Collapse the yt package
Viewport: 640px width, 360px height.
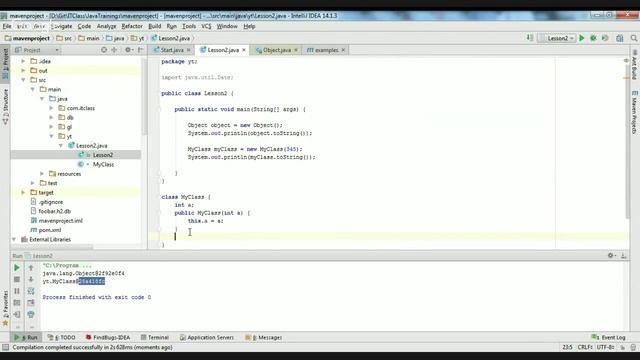coord(51,136)
